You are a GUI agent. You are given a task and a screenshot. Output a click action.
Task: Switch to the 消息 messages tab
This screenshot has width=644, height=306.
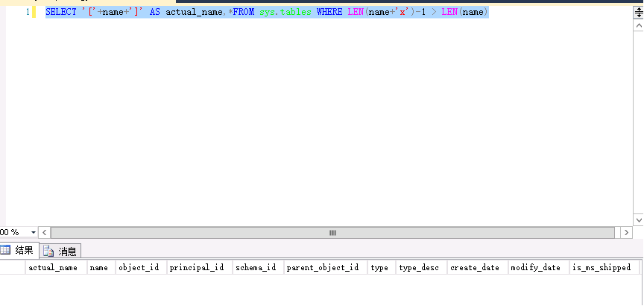click(60, 251)
